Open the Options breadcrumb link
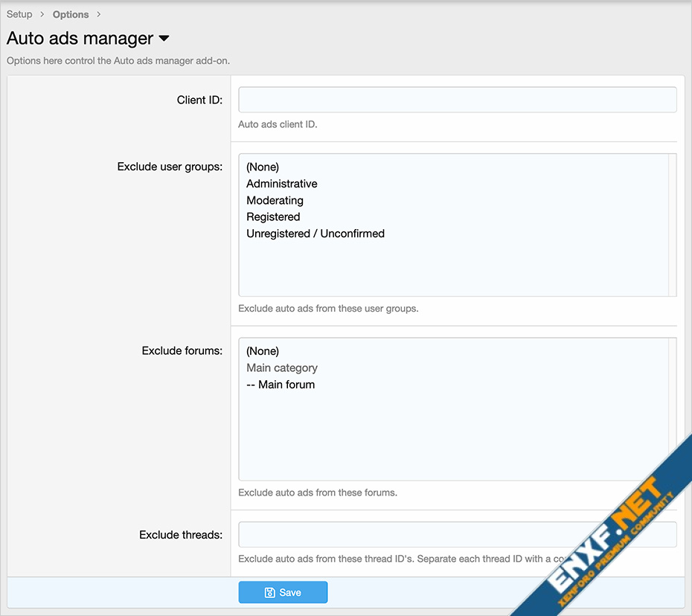The image size is (692, 616). (x=71, y=14)
